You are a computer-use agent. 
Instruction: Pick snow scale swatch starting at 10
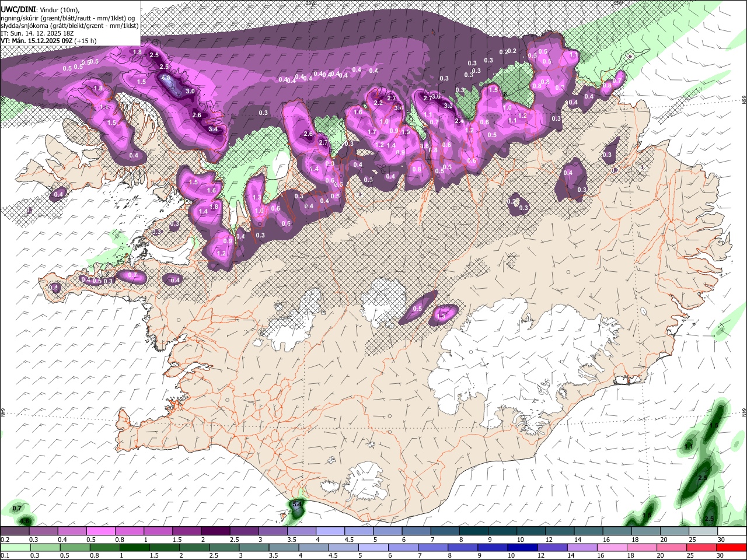point(531,531)
